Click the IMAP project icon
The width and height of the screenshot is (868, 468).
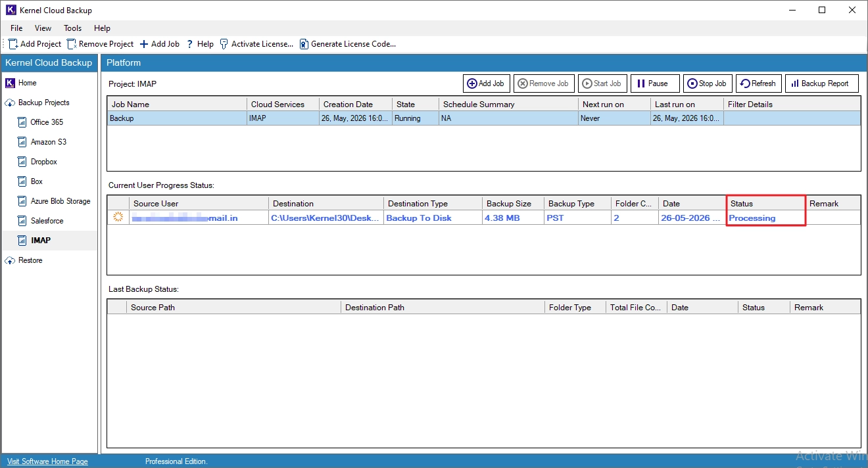pos(22,241)
